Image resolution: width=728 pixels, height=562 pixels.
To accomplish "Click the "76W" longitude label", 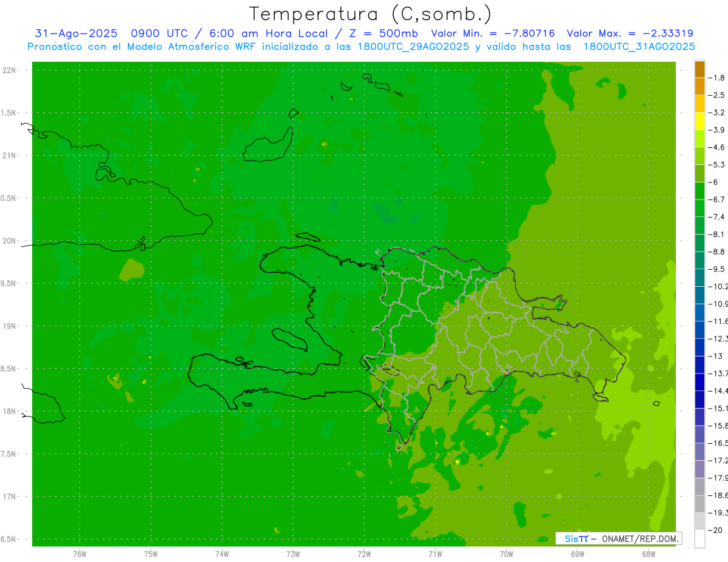I will (x=79, y=554).
